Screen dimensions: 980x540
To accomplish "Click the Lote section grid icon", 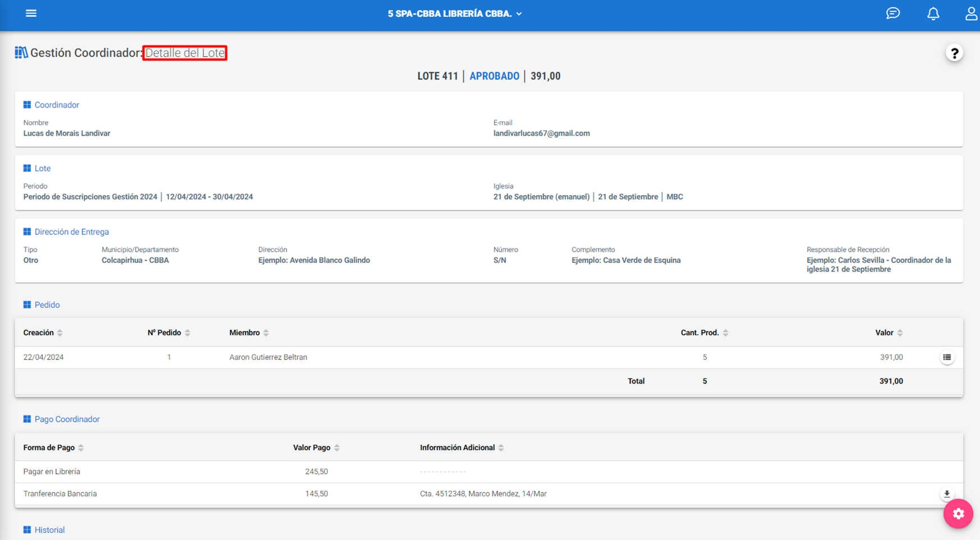I will [x=27, y=168].
